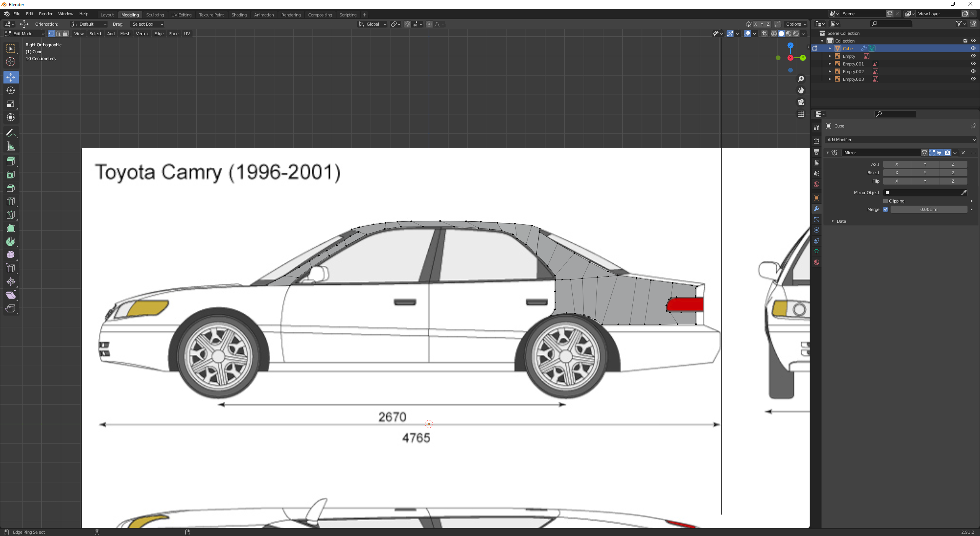Open the Edit Mode dropdown
The height and width of the screenshot is (536, 980).
(x=25, y=34)
